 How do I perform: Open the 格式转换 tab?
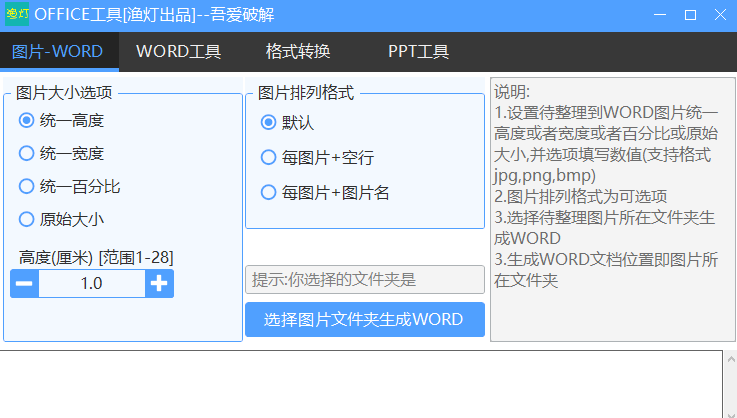pyautogui.click(x=298, y=51)
